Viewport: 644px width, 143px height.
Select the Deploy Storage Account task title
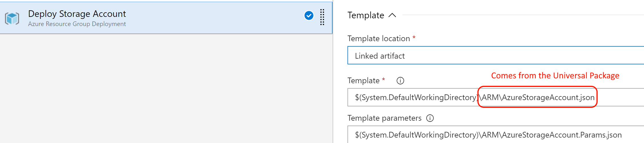77,14
